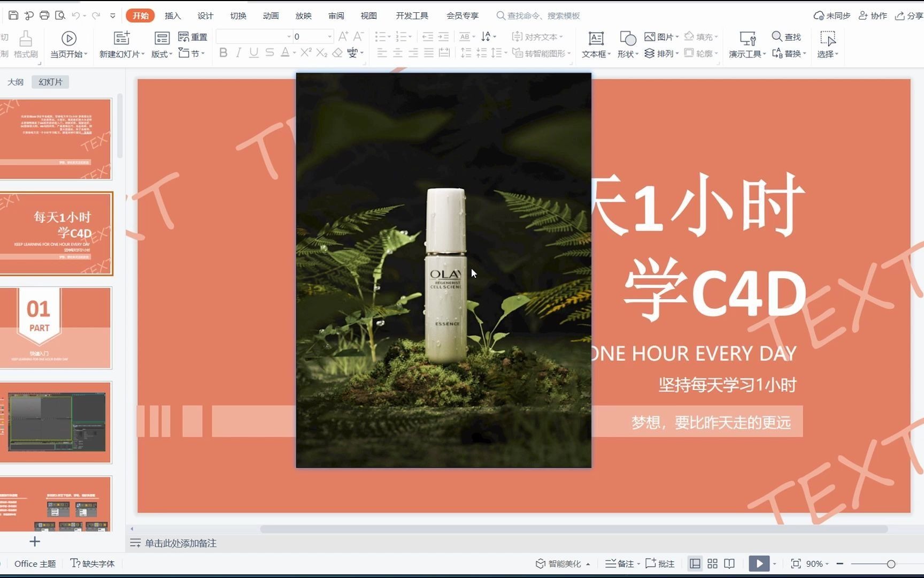Open Arrange (排列) dropdown

pyautogui.click(x=661, y=53)
